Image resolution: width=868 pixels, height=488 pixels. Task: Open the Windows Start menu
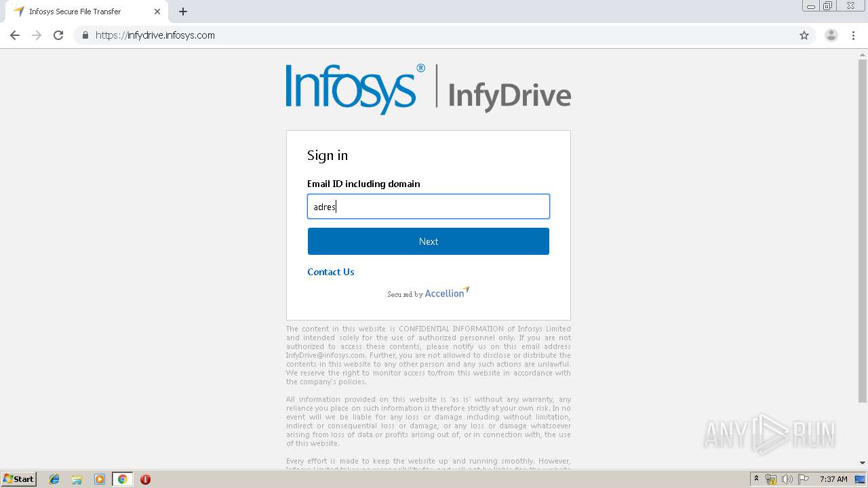[18, 479]
